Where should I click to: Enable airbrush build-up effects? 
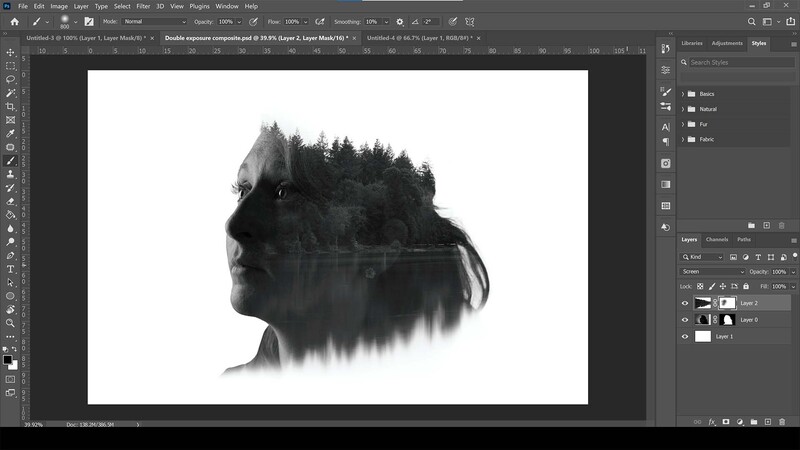pos(320,22)
